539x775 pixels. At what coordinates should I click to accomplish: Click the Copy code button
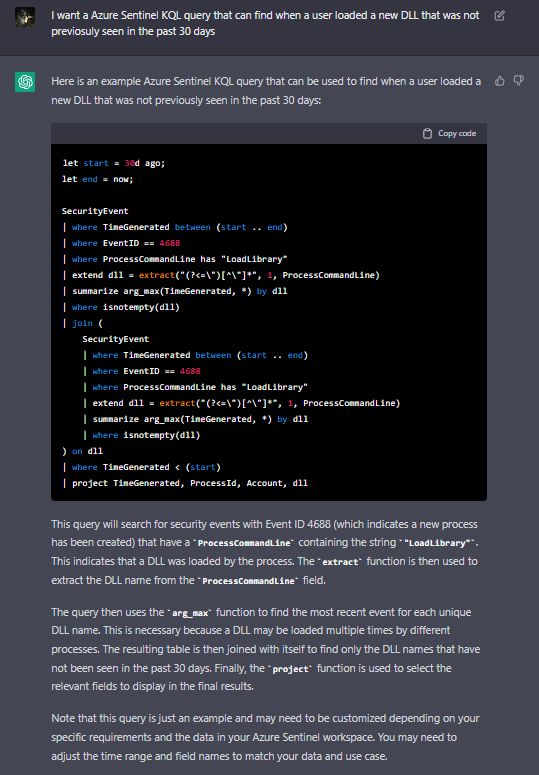pos(450,133)
